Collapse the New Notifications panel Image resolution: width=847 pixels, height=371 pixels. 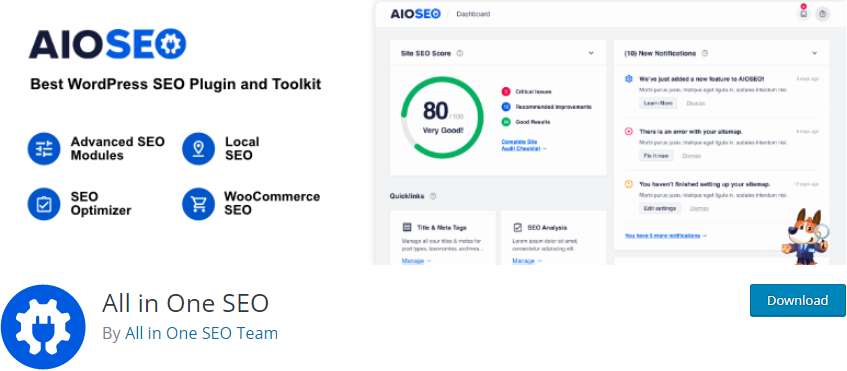point(815,53)
